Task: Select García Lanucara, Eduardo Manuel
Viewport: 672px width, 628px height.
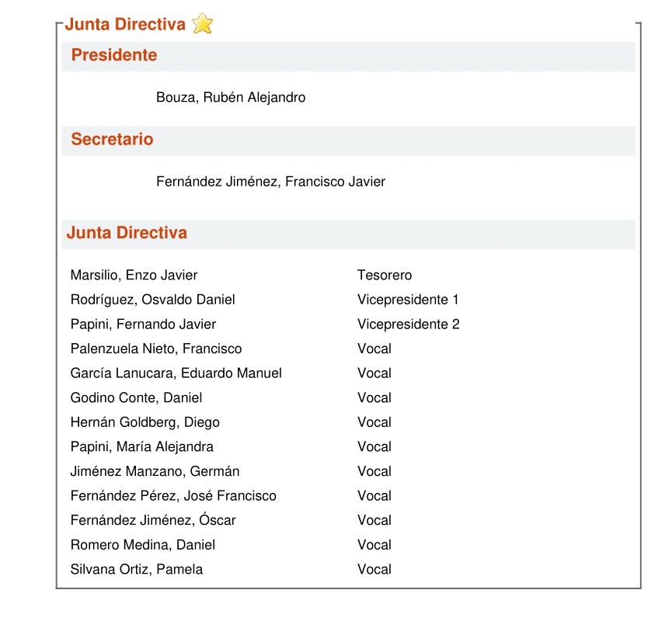Action: tap(176, 373)
